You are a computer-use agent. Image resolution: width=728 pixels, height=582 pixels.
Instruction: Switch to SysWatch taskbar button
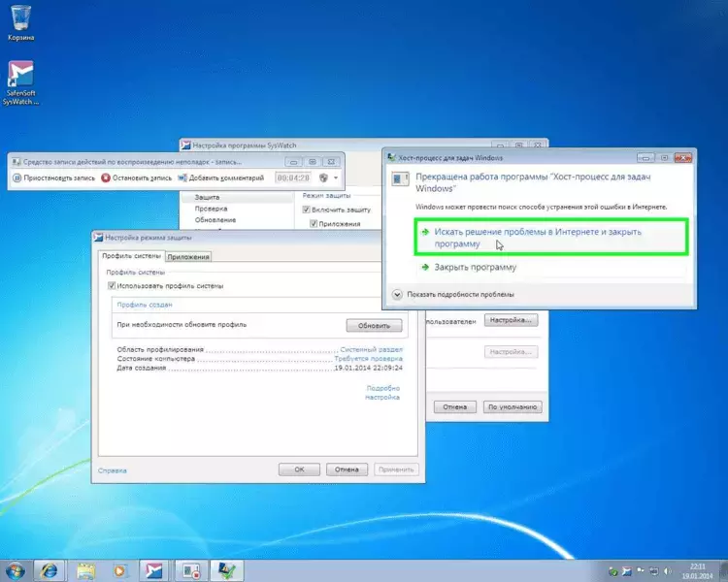tap(153, 571)
